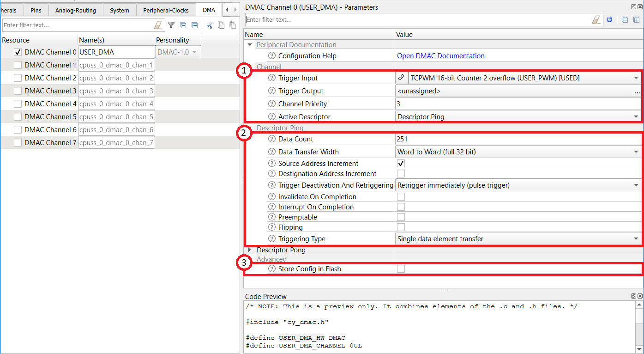The width and height of the screenshot is (644, 354).
Task: Check Store Config in Flash
Action: pos(401,269)
